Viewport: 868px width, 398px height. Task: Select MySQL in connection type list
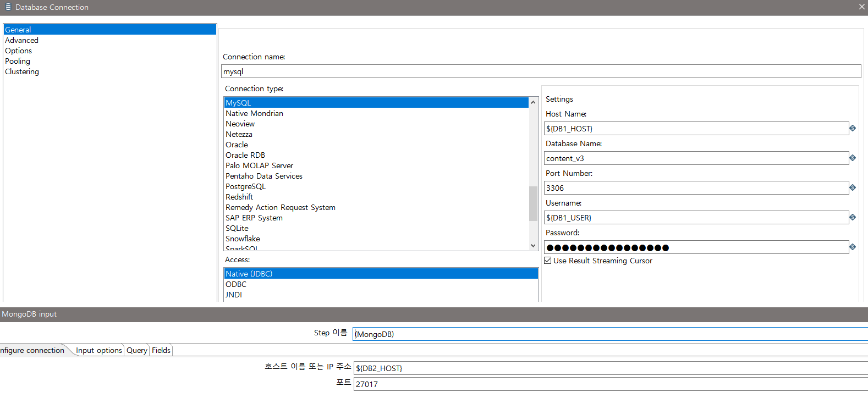376,103
